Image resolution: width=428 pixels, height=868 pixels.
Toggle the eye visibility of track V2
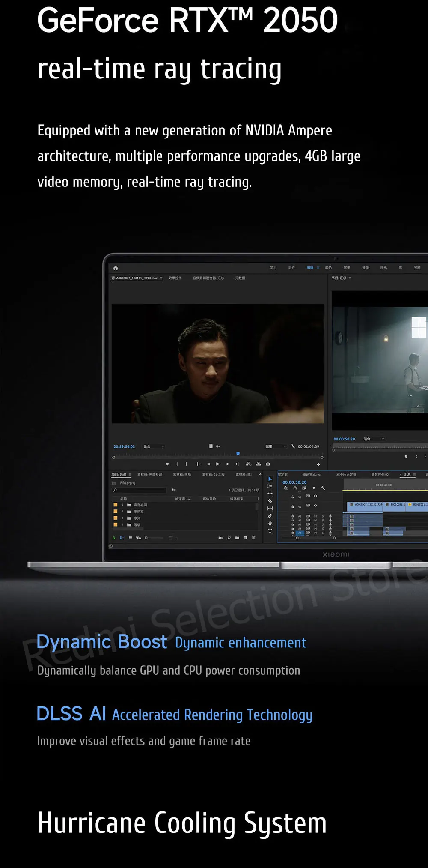pos(315,506)
